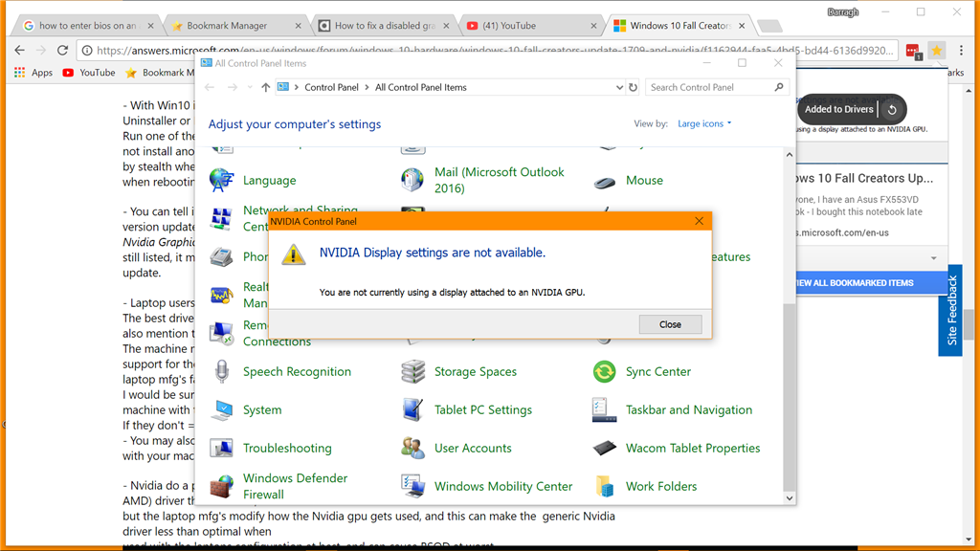Image resolution: width=980 pixels, height=551 pixels.
Task: Open the Language control panel icon
Action: pos(221,180)
